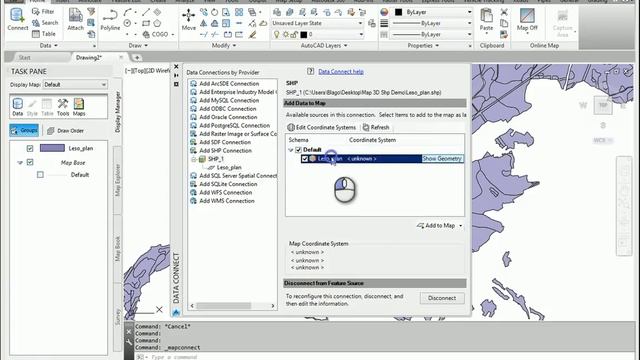
Task: Click the Cut icon in Clipboard panel
Action: pos(504,12)
